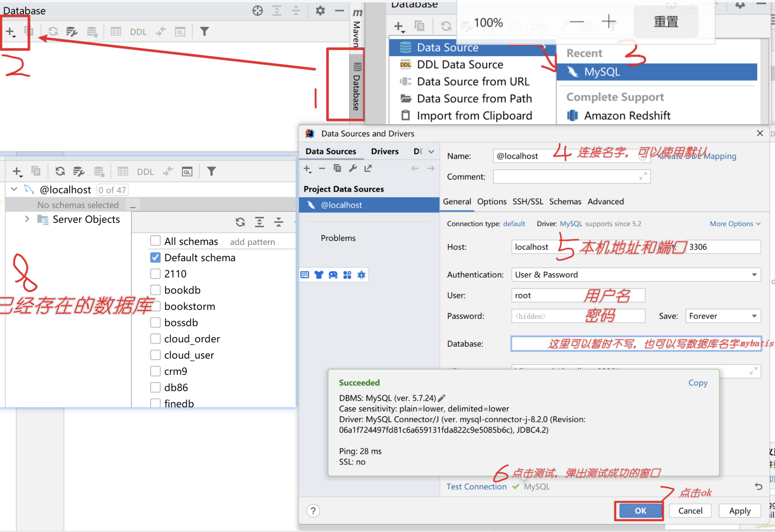
Task: Switch to the Options tab
Action: coord(492,202)
